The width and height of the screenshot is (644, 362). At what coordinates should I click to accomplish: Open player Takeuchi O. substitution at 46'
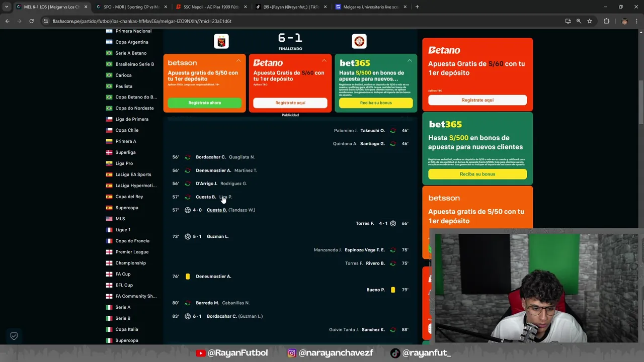click(372, 131)
